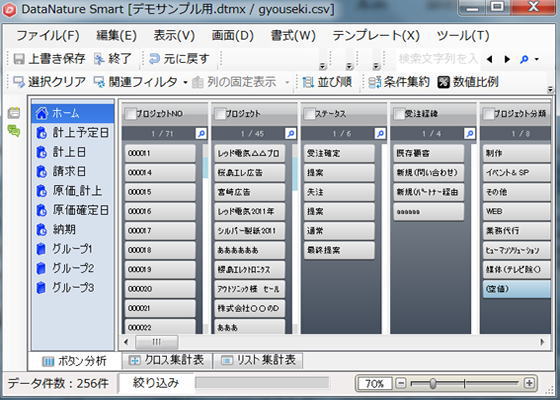The width and height of the screenshot is (560, 400).
Task: Go to previous search result arrow
Action: pos(490,59)
